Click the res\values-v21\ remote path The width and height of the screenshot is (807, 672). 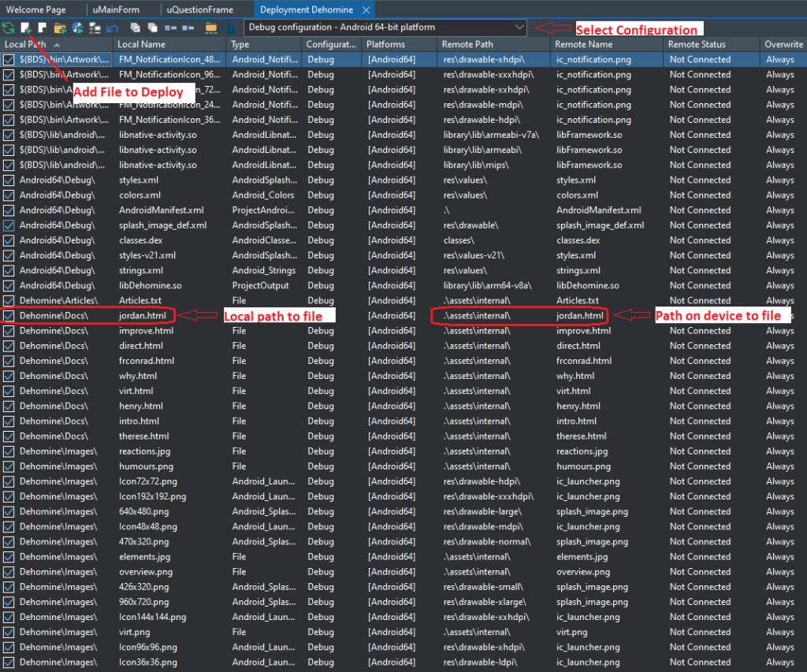474,255
